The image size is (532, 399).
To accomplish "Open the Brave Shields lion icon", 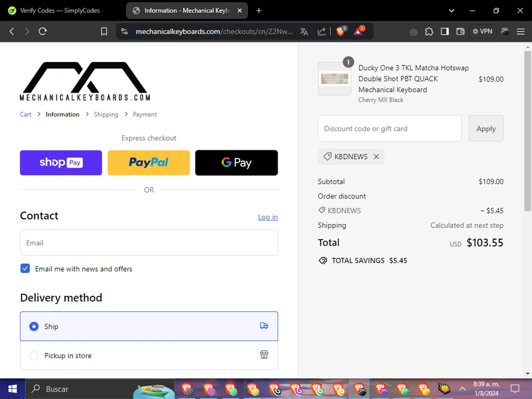I will click(341, 31).
